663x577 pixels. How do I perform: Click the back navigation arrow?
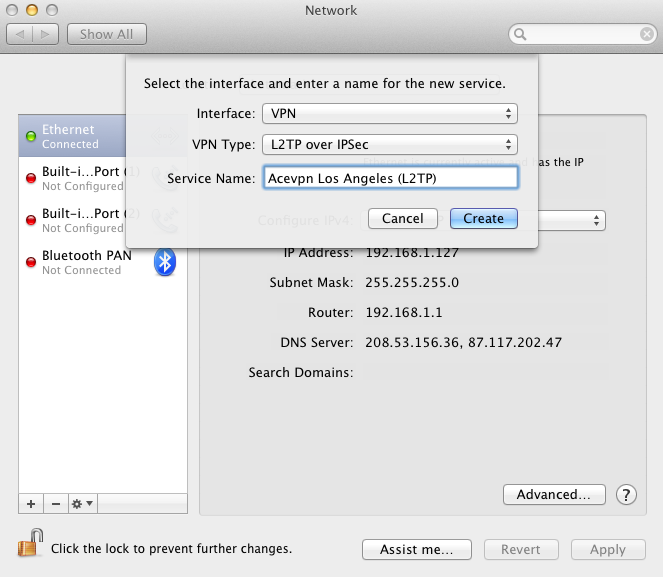click(x=19, y=34)
